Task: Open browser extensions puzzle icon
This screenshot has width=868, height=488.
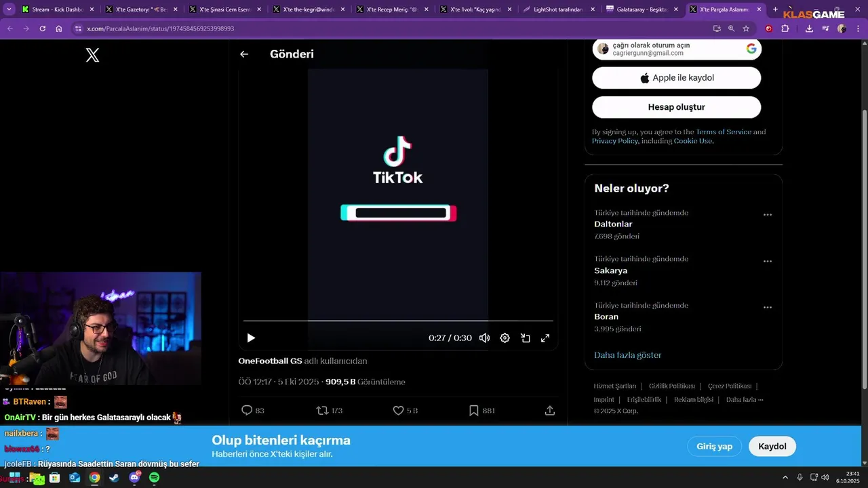Action: pyautogui.click(x=785, y=28)
